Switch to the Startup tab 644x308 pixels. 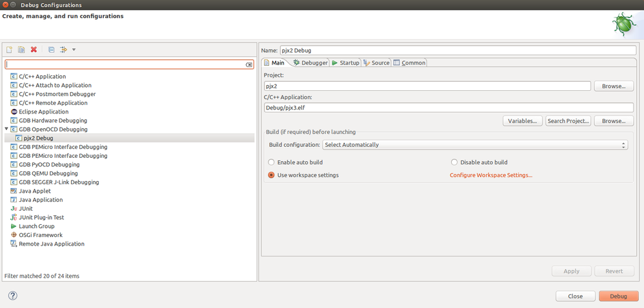345,63
